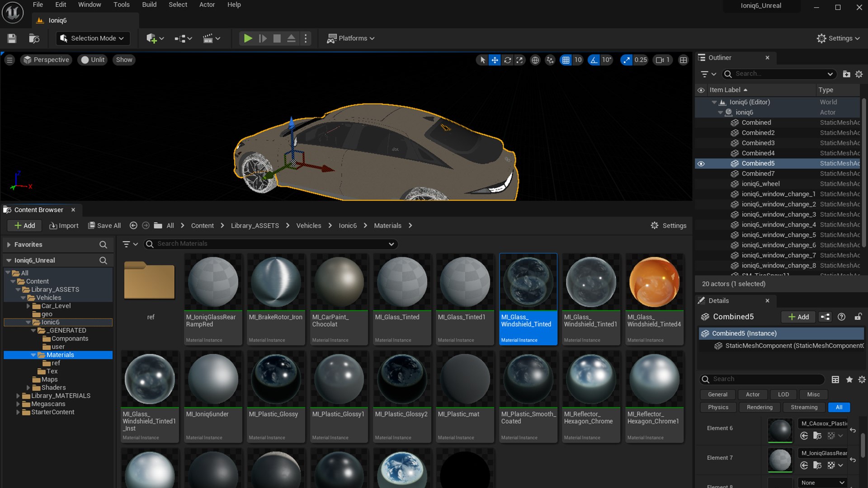
Task: Open the viewport hamburger options menu
Action: point(9,60)
